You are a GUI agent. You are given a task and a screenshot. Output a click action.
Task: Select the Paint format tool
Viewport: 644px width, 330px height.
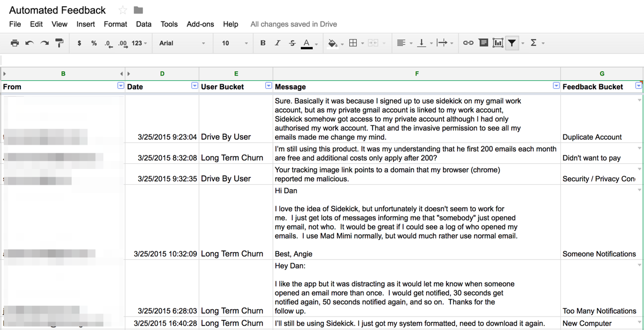(60, 43)
